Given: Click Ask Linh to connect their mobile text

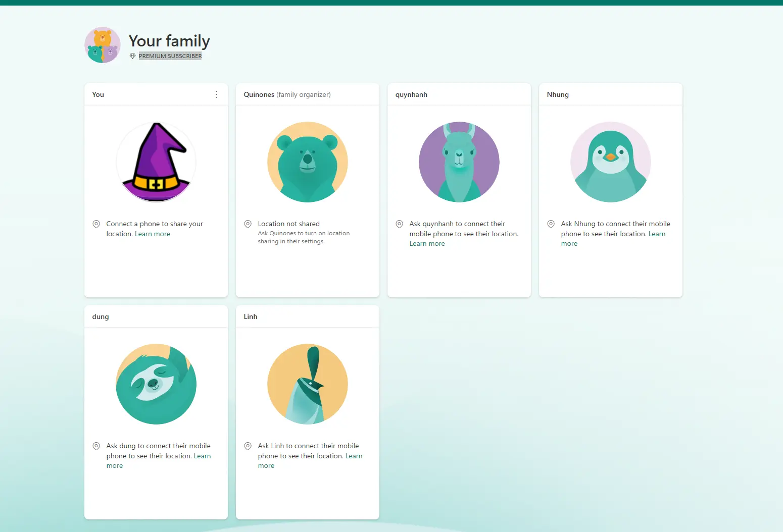Looking at the screenshot, I should click(308, 451).
